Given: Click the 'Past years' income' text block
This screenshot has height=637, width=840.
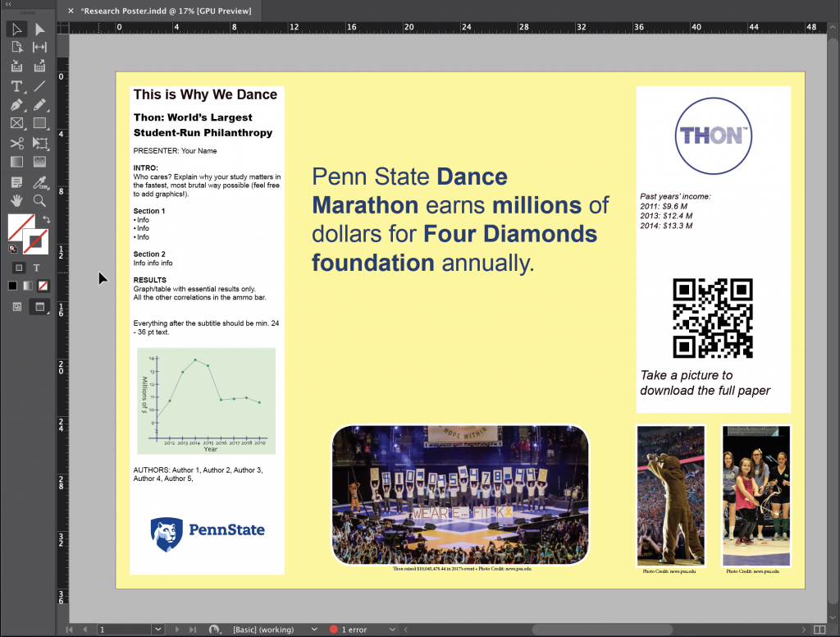Looking at the screenshot, I should pos(675,211).
